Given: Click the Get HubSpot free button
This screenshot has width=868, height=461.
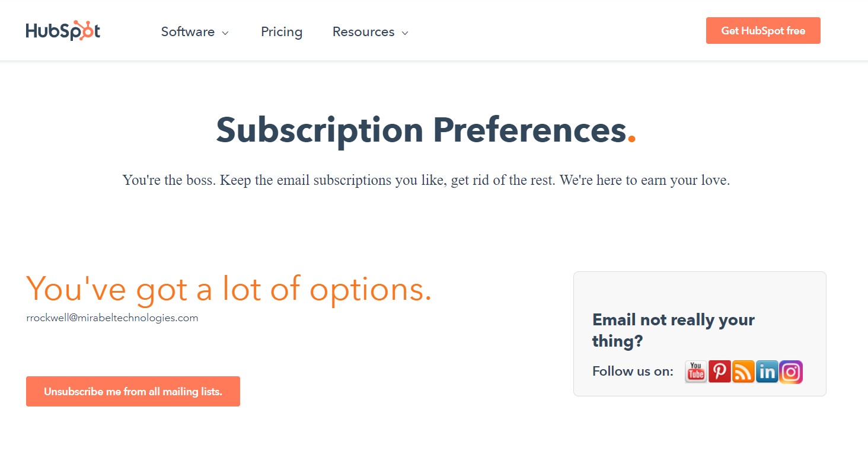Looking at the screenshot, I should pyautogui.click(x=763, y=31).
